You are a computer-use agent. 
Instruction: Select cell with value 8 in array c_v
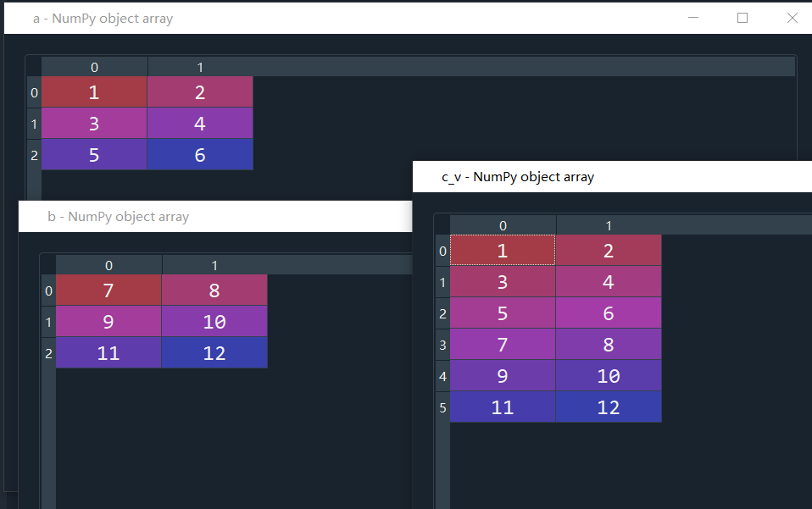click(x=609, y=344)
